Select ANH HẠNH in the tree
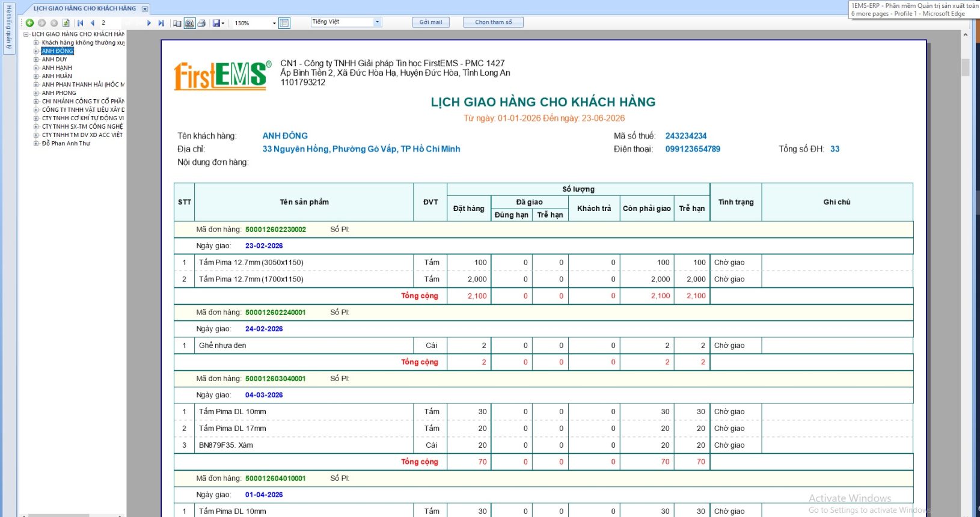980x517 pixels. pos(57,68)
